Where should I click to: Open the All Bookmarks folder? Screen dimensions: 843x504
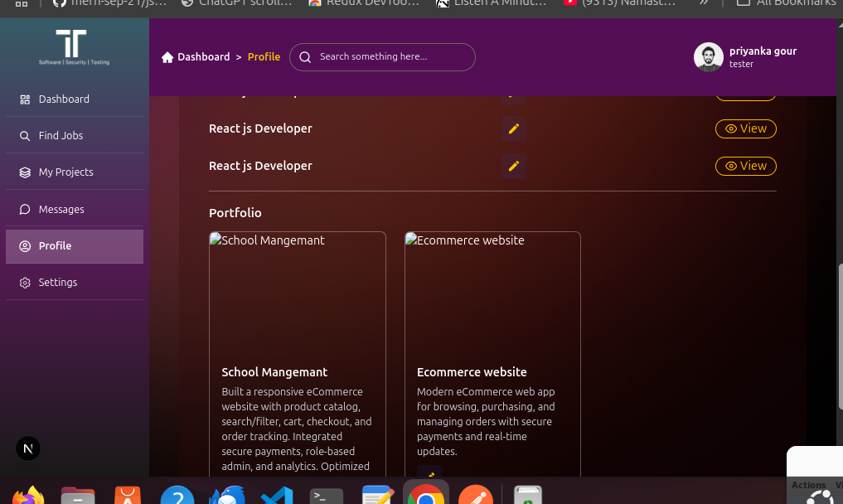pos(787,2)
